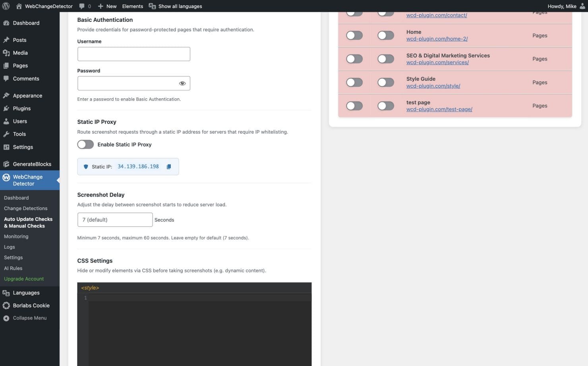The width and height of the screenshot is (588, 366).
Task: Click the GenerateBlocks sidebar icon
Action: point(6,164)
